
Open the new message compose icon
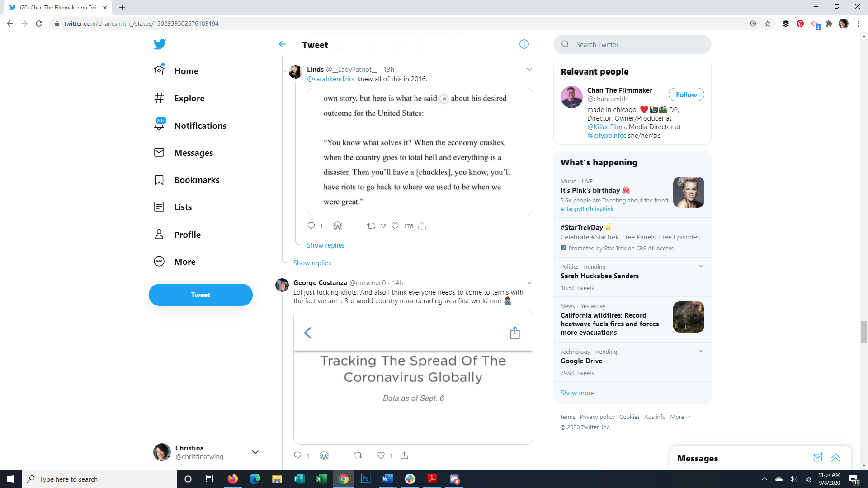[x=818, y=458]
